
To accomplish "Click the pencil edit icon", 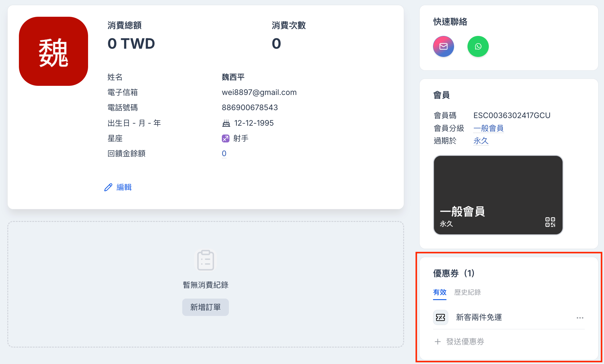I will click(x=108, y=187).
